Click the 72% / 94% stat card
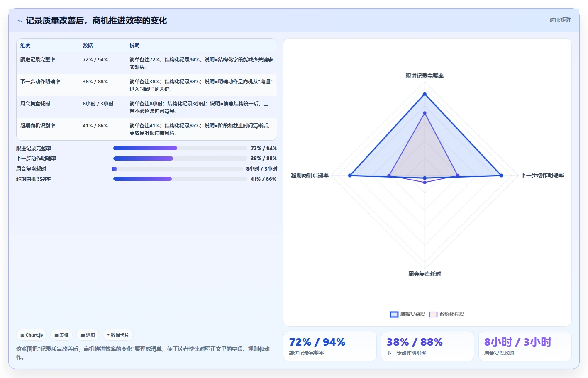Image resolution: width=588 pixels, height=378 pixels. pos(330,346)
